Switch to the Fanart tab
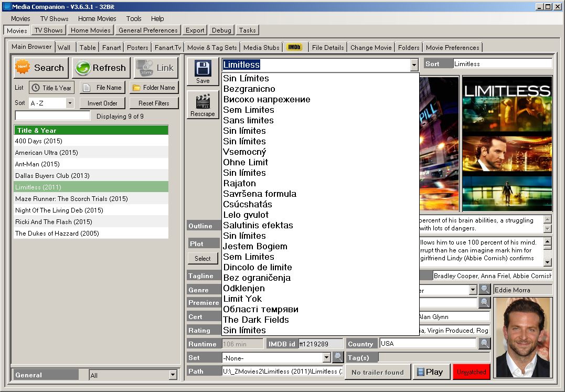The width and height of the screenshot is (565, 392). pos(111,48)
